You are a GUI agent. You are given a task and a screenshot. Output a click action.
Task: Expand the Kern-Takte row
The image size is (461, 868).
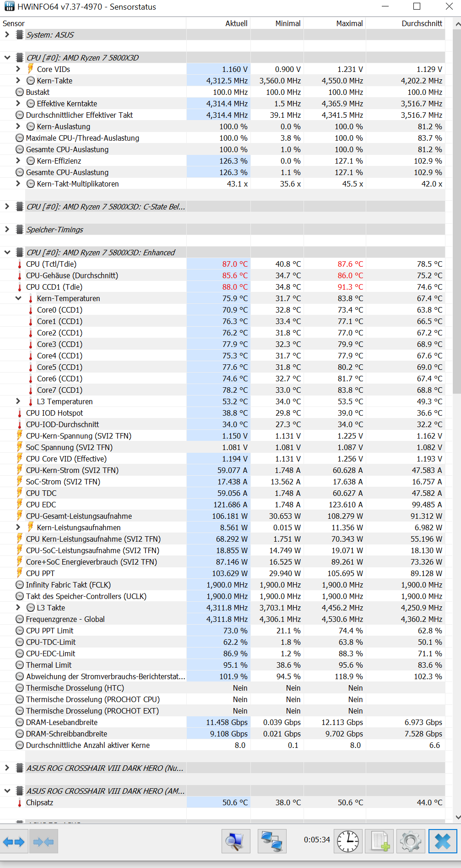(x=18, y=80)
